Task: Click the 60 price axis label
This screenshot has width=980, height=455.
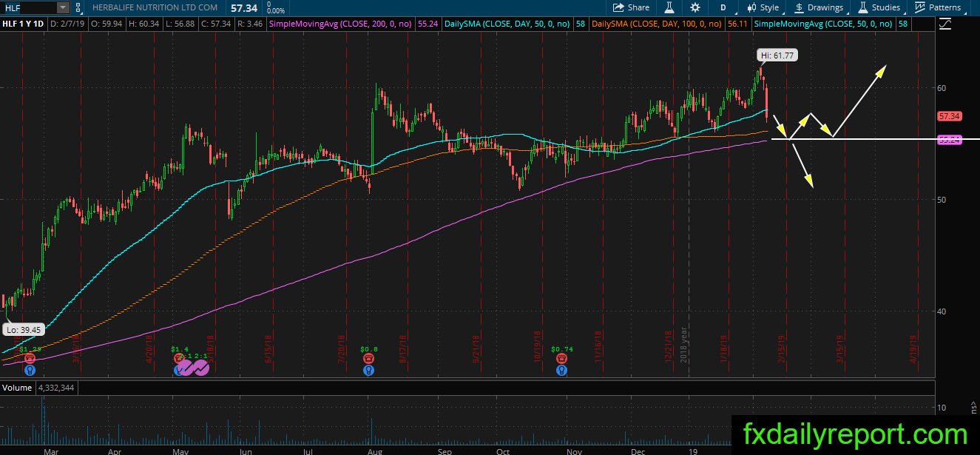Action: coord(942,88)
